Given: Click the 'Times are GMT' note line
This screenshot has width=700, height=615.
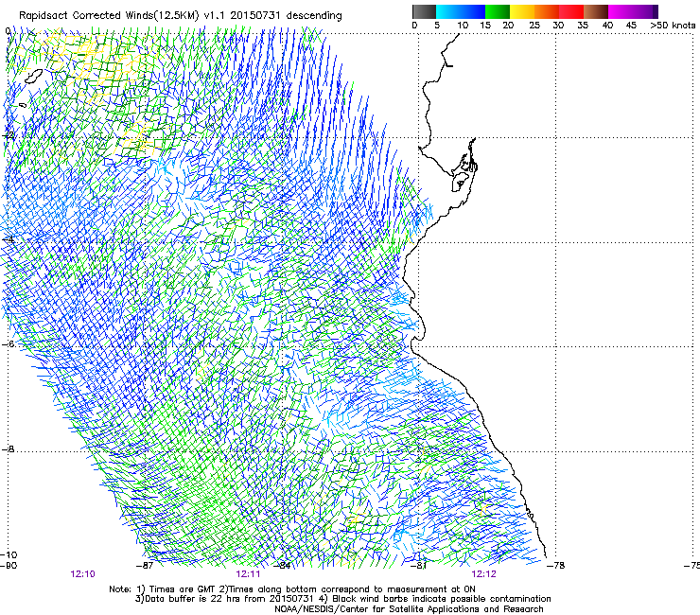Looking at the screenshot, I should coord(292,589).
